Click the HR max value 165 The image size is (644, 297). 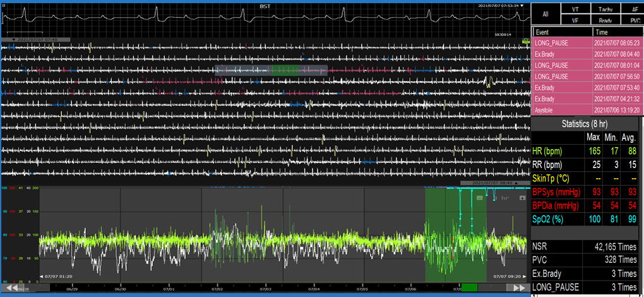pos(593,151)
